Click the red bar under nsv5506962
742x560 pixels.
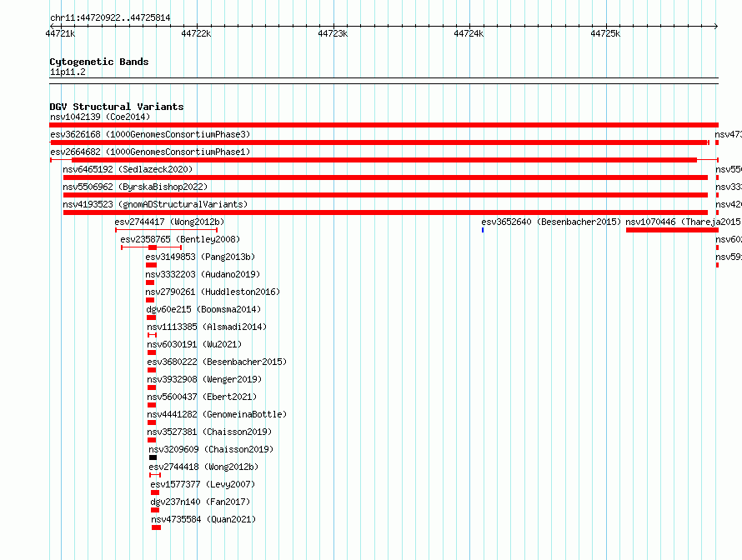(x=385, y=195)
